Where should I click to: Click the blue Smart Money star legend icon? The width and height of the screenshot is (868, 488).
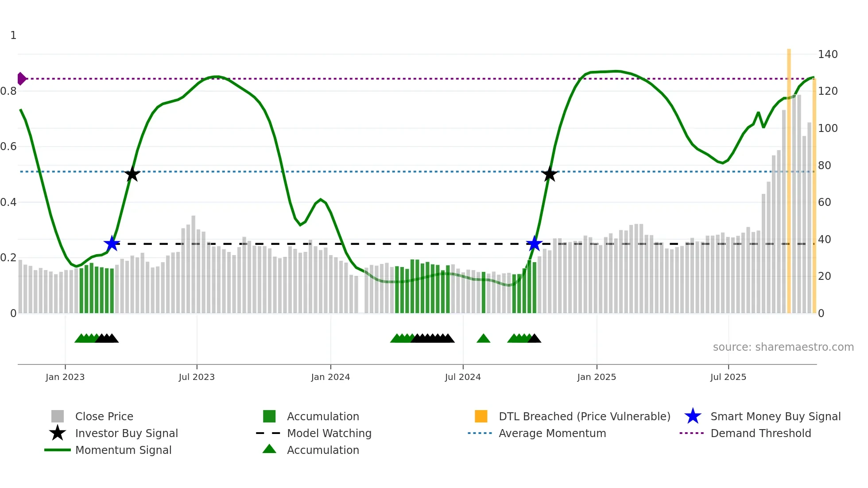693,416
